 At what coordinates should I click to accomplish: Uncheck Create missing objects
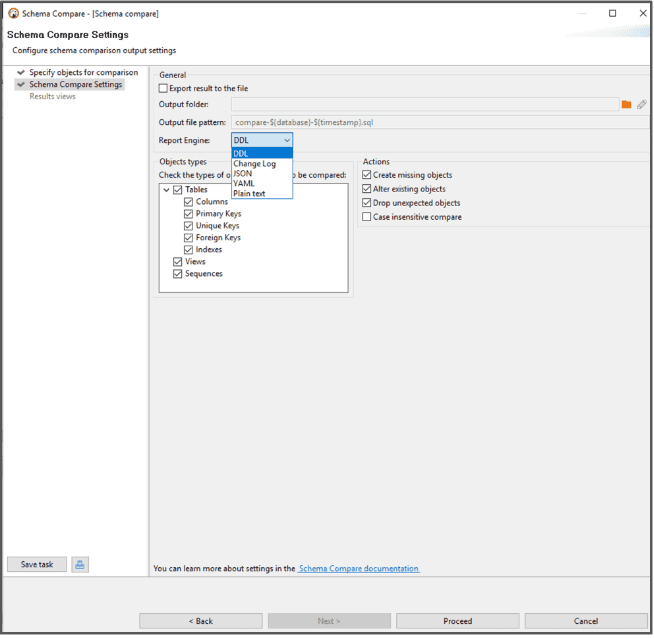[367, 175]
